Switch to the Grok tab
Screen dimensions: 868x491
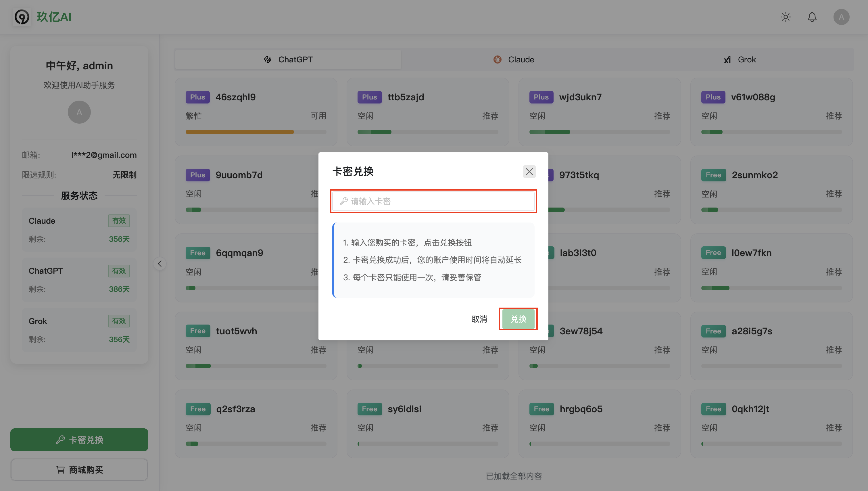tap(740, 59)
